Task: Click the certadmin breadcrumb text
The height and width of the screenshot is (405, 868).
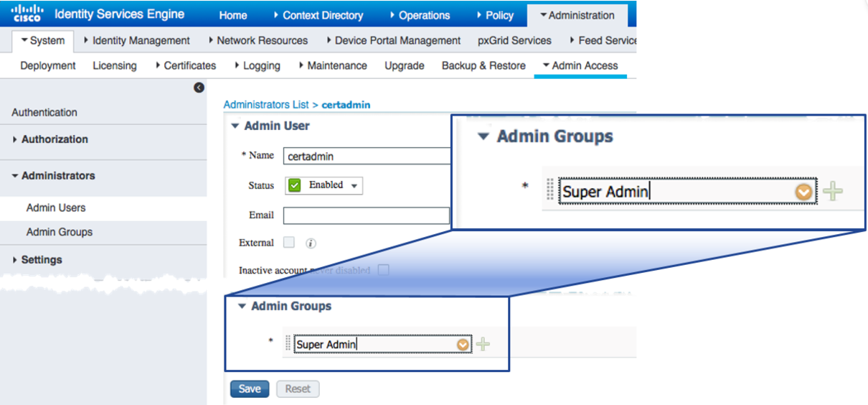Action: pos(346,105)
